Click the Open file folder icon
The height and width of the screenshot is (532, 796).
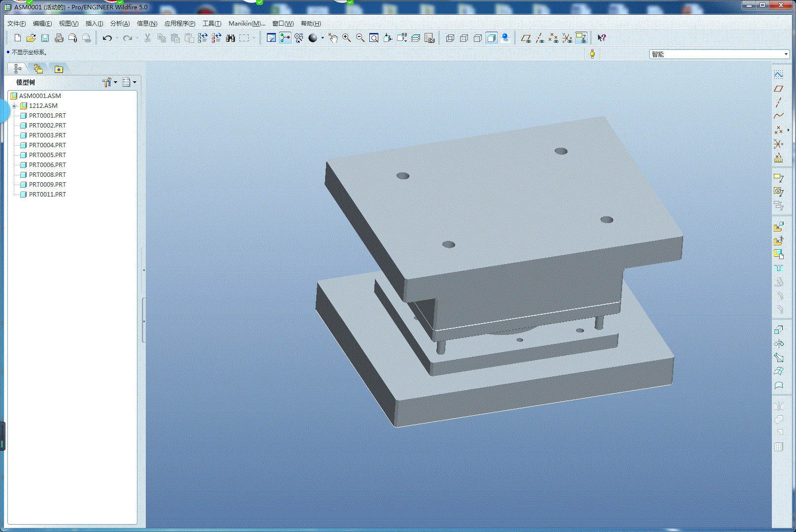point(31,38)
